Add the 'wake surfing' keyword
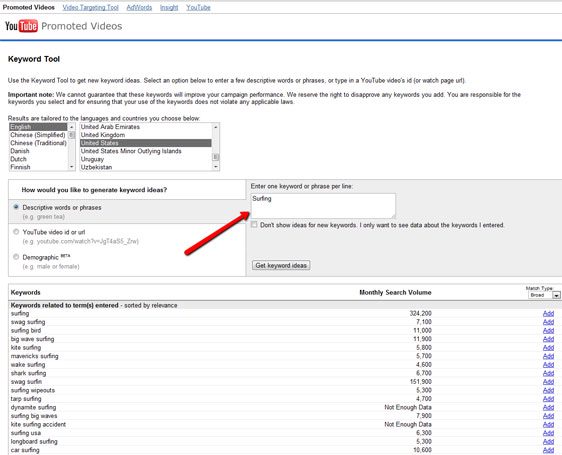 click(548, 365)
